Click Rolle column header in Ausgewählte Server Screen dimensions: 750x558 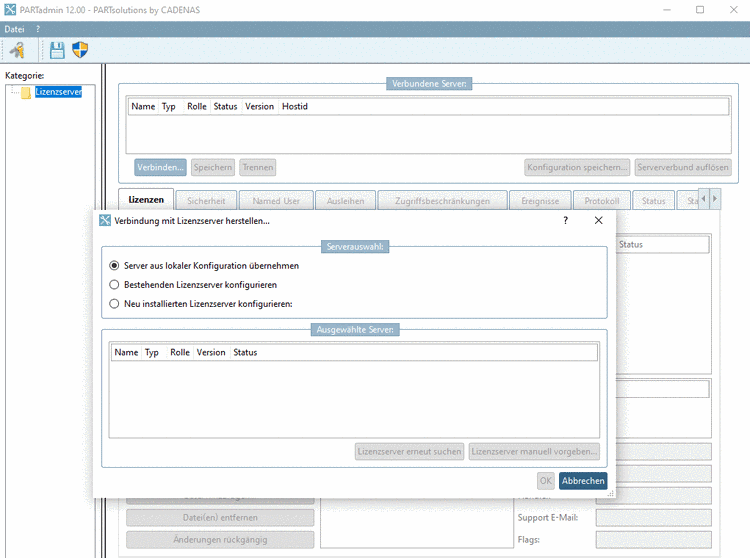click(180, 352)
